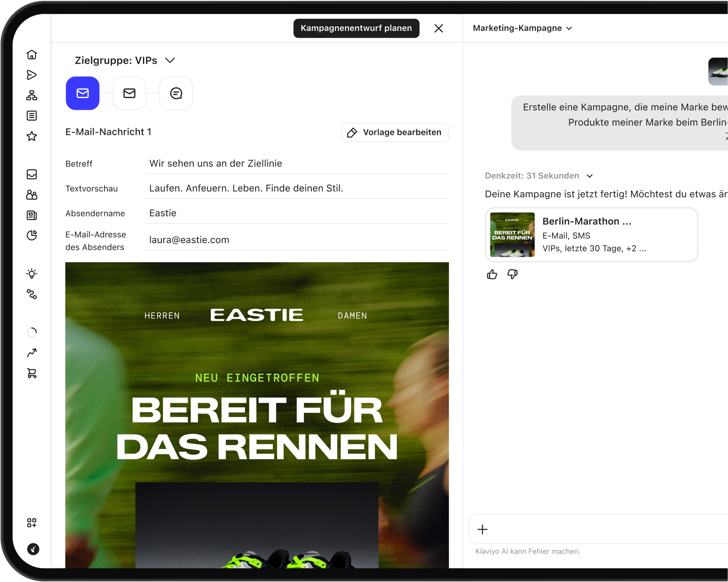Select the highlighted first email step
728x582 pixels.
(x=82, y=93)
